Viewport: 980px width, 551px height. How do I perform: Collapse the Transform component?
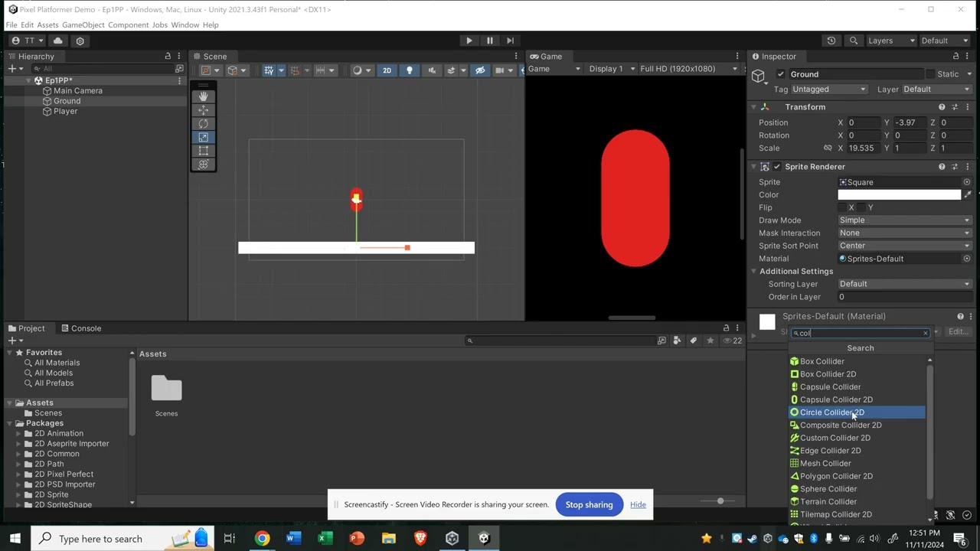(x=753, y=107)
